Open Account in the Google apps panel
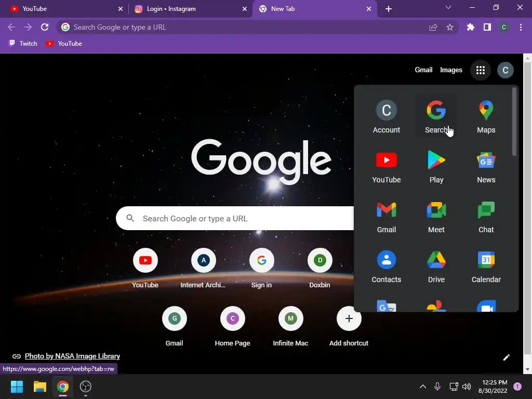 [x=386, y=116]
